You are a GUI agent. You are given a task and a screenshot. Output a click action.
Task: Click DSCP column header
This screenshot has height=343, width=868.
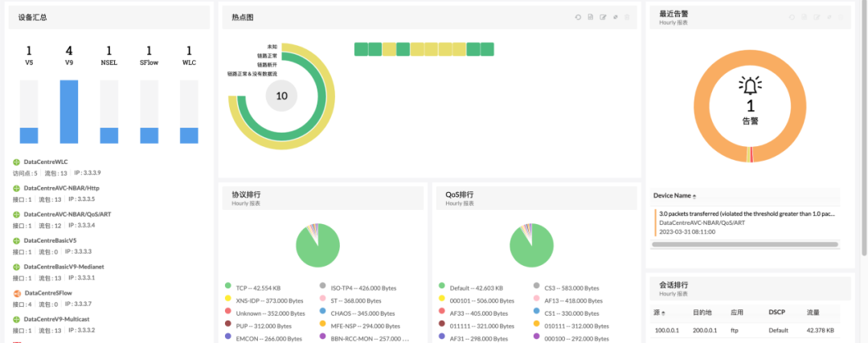pyautogui.click(x=776, y=313)
